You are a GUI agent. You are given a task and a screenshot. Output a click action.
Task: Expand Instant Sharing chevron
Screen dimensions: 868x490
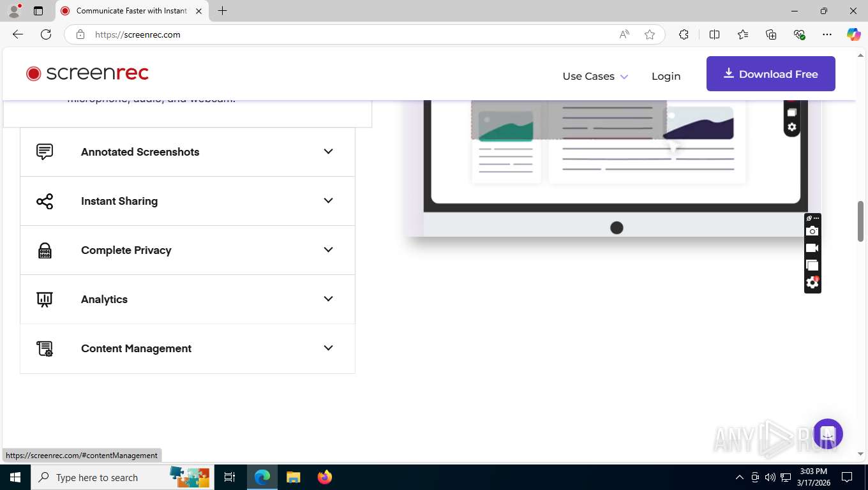tap(328, 200)
